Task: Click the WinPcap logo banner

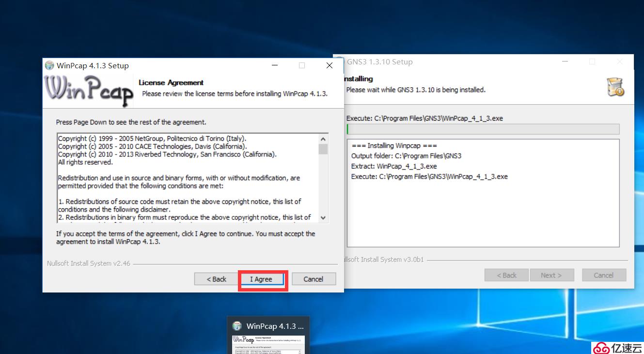Action: pos(89,91)
